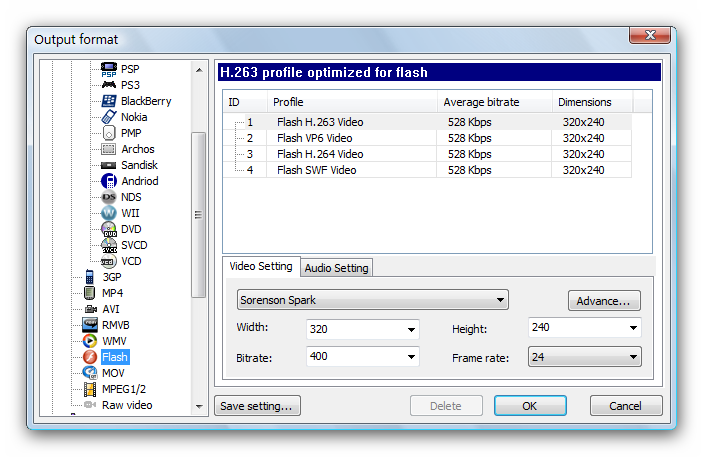Select the Raw video tree label

click(x=127, y=405)
